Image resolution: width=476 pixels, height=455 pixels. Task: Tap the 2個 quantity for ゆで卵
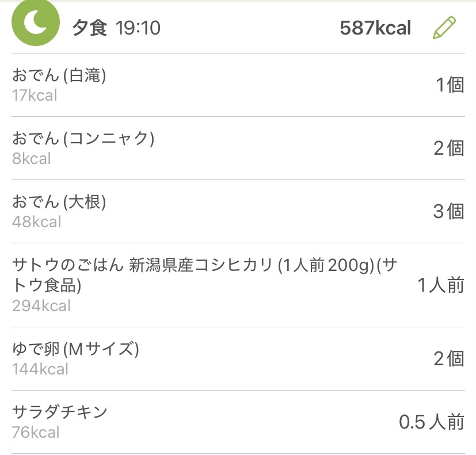coord(448,359)
